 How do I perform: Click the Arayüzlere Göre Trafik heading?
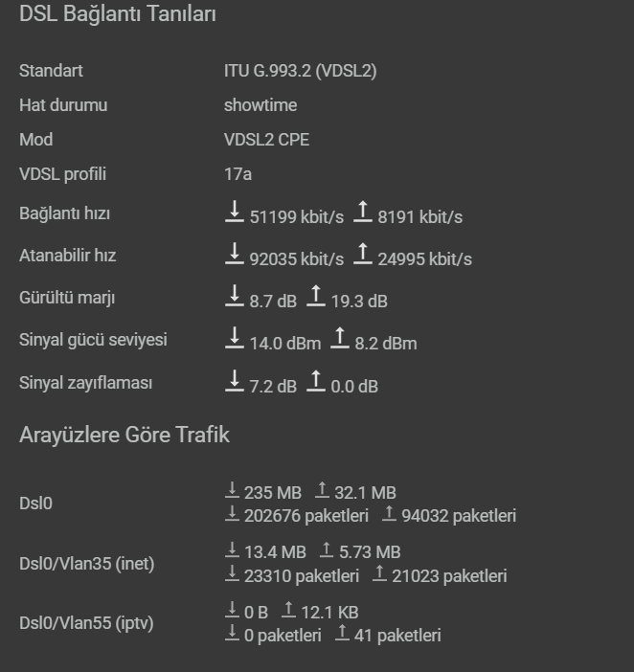pyautogui.click(x=125, y=436)
